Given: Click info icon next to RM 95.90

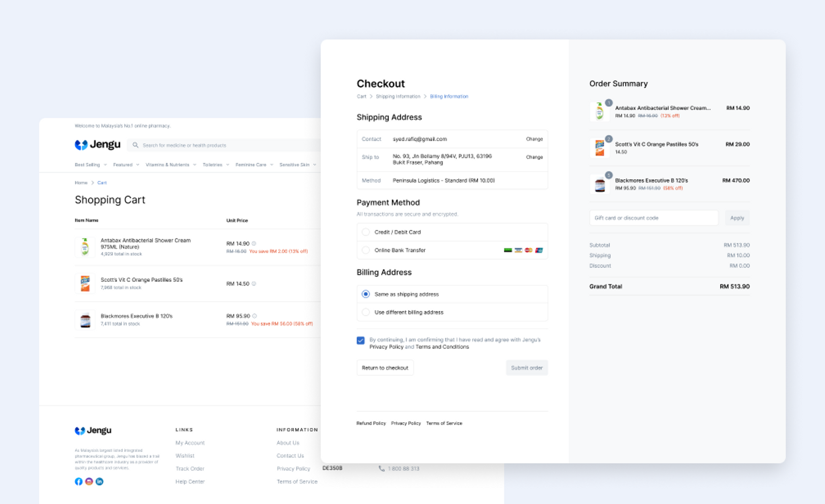Looking at the screenshot, I should pos(254,316).
